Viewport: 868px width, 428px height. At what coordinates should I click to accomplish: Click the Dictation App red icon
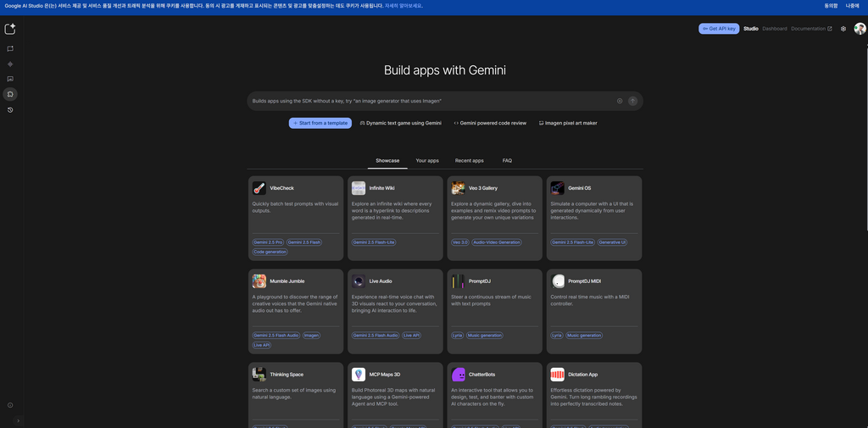pyautogui.click(x=558, y=375)
